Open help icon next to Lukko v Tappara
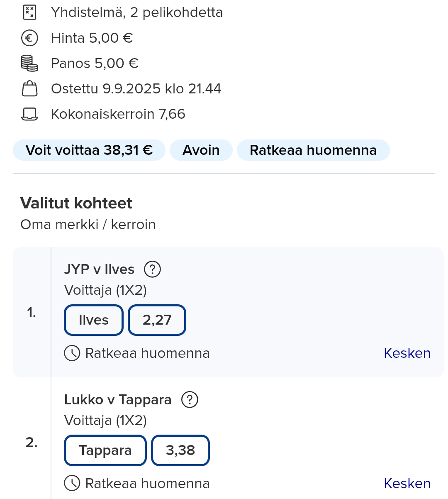Screen dimensions: 448x499 coord(190,400)
